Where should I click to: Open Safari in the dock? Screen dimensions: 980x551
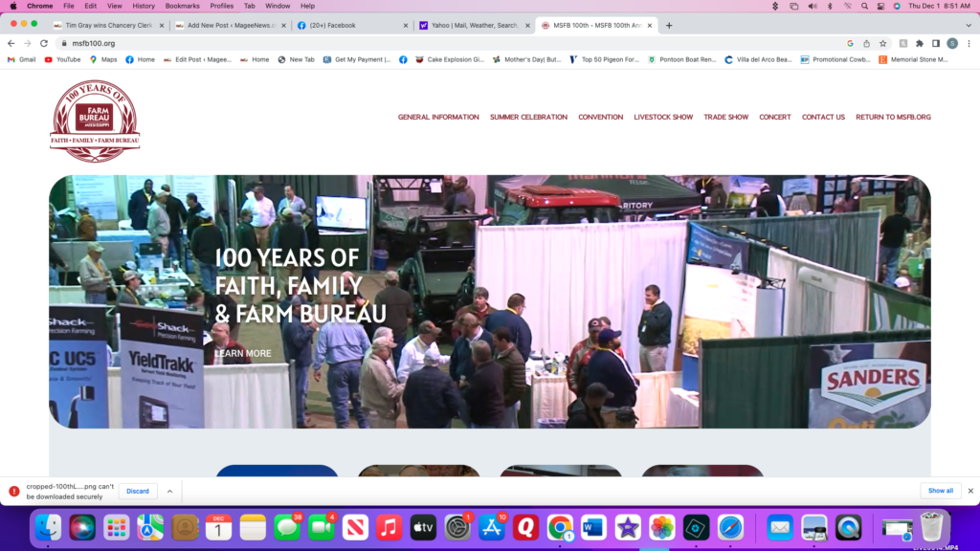point(730,527)
